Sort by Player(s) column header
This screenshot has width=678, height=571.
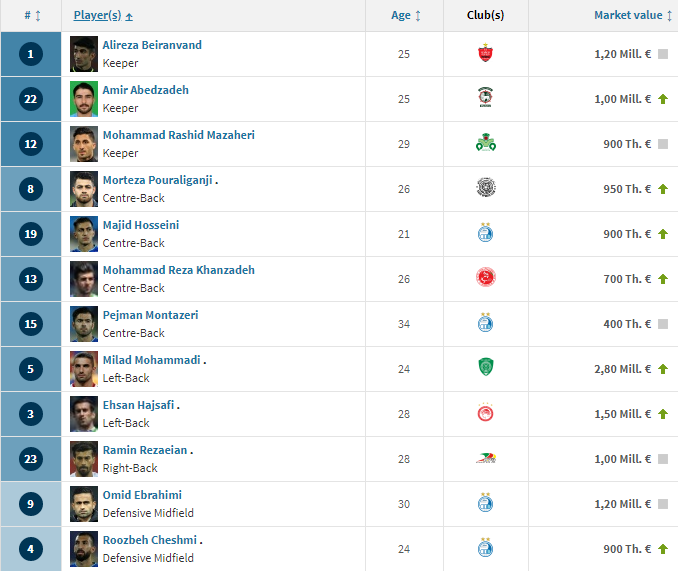[x=103, y=16]
